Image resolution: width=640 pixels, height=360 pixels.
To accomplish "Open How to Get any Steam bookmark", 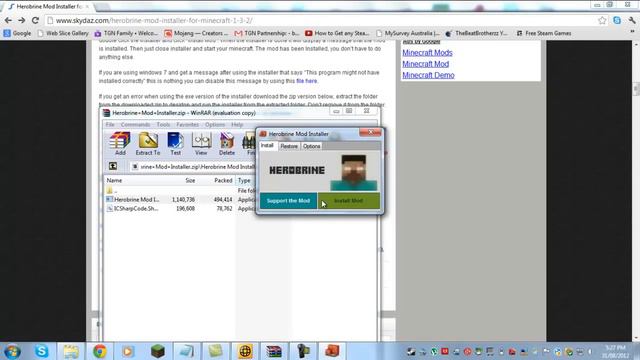I will coord(337,33).
